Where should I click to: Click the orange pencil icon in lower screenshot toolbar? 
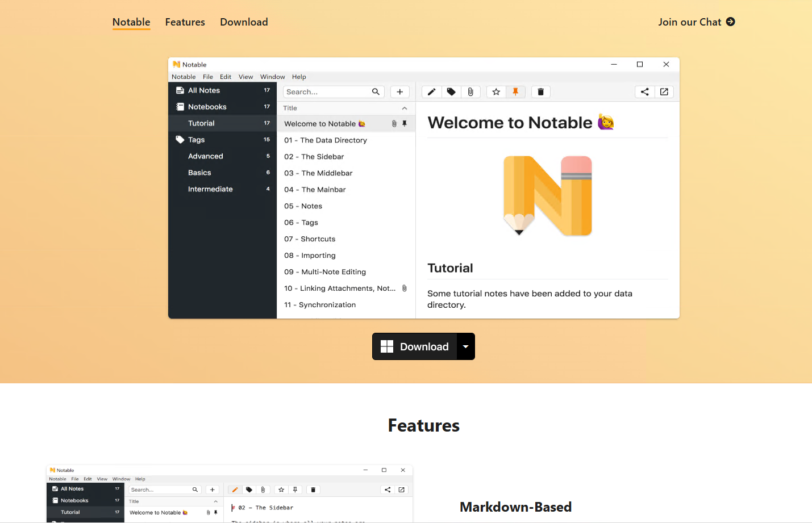(235, 489)
